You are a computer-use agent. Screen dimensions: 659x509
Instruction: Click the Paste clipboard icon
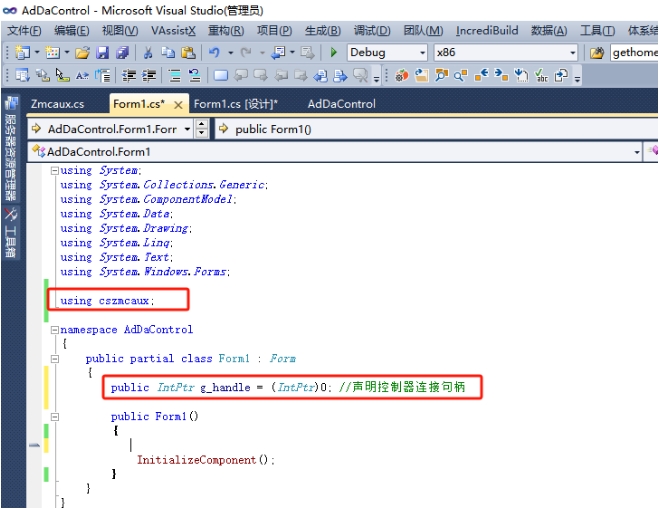pyautogui.click(x=188, y=53)
